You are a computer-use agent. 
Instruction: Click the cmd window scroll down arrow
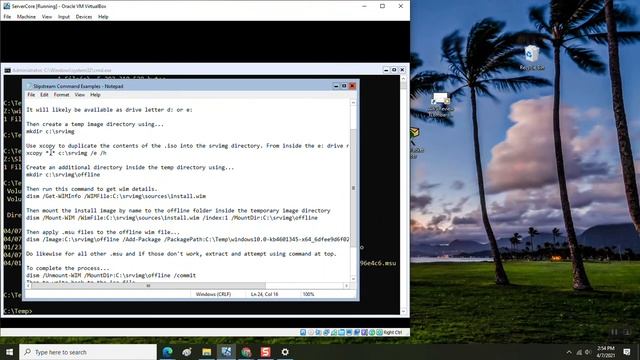tap(404, 311)
